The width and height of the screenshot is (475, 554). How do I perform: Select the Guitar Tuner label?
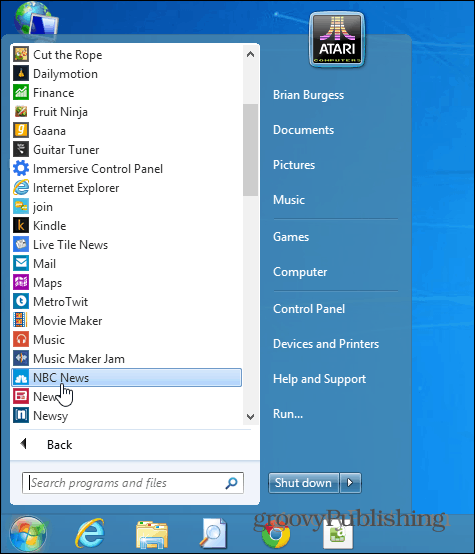(66, 150)
